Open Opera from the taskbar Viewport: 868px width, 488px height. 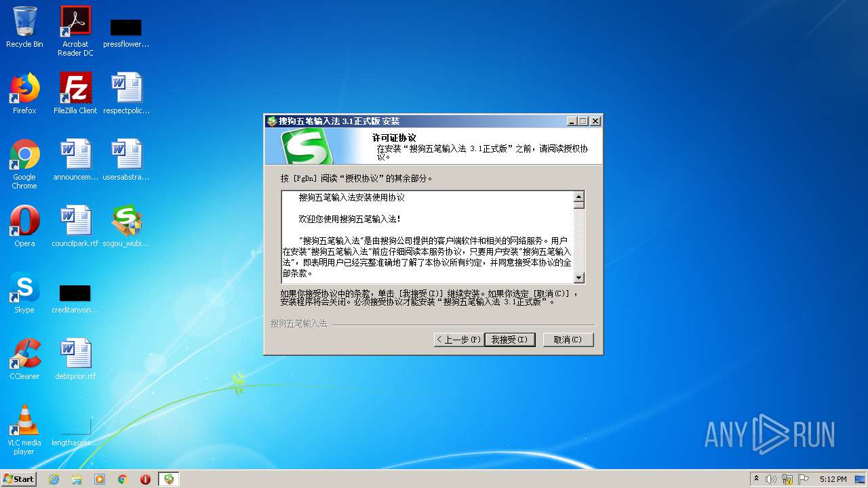[145, 479]
